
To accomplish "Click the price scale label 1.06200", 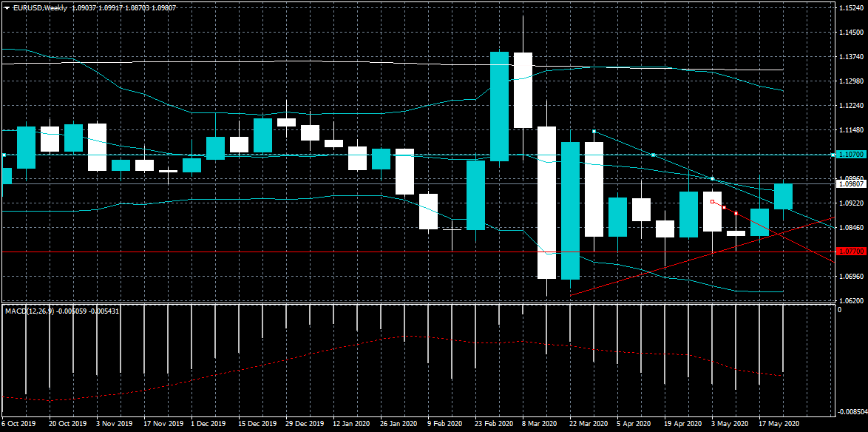I will (852, 301).
